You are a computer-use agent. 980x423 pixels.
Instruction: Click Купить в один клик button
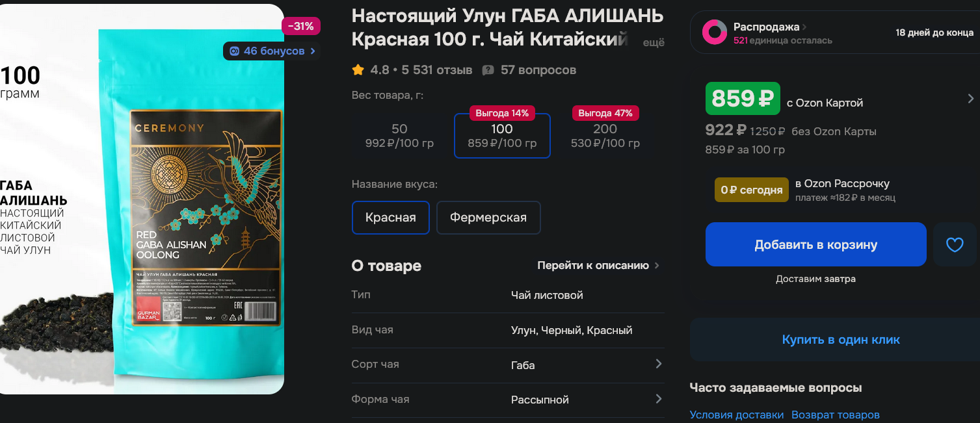click(x=840, y=340)
